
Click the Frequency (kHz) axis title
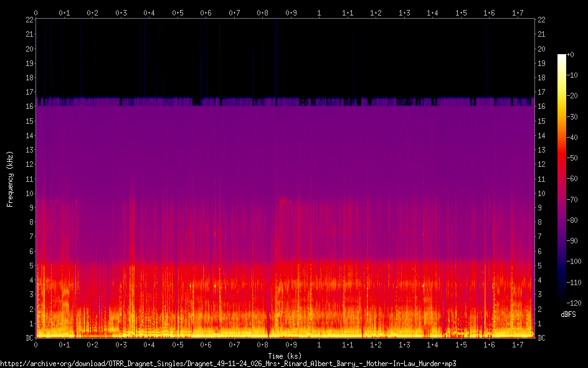click(9, 179)
